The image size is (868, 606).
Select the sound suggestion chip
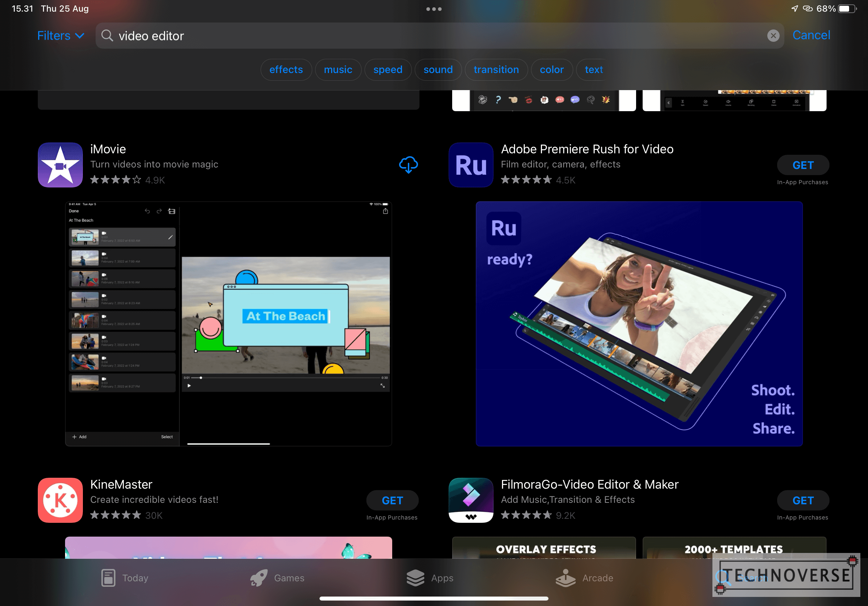[x=438, y=69]
